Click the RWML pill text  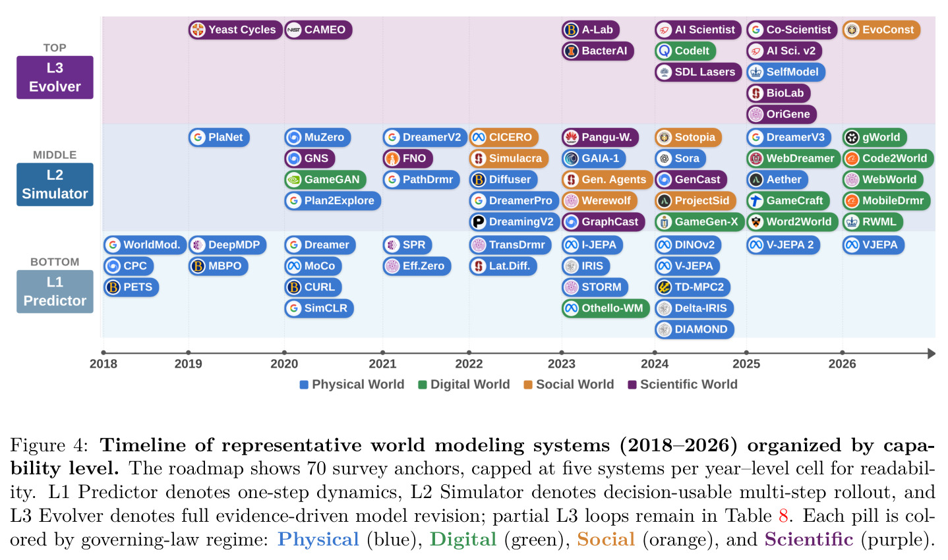(x=879, y=221)
